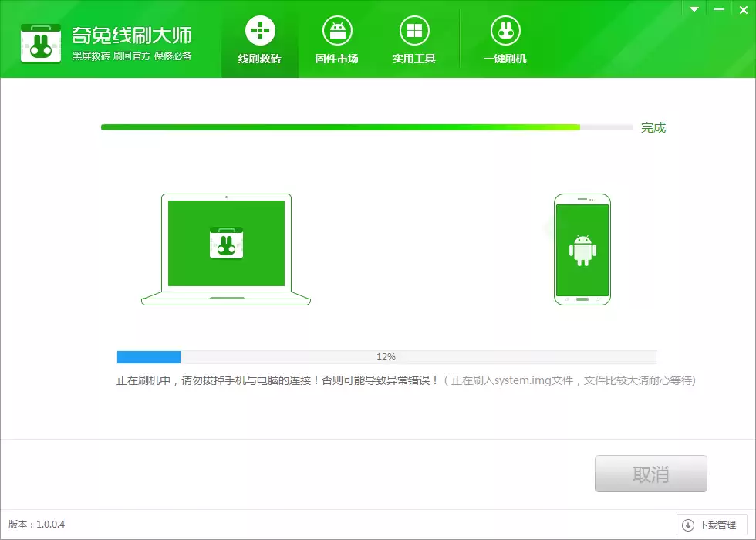Click the 奇兔 rabbit logo icon
The width and height of the screenshot is (756, 540).
click(41, 42)
